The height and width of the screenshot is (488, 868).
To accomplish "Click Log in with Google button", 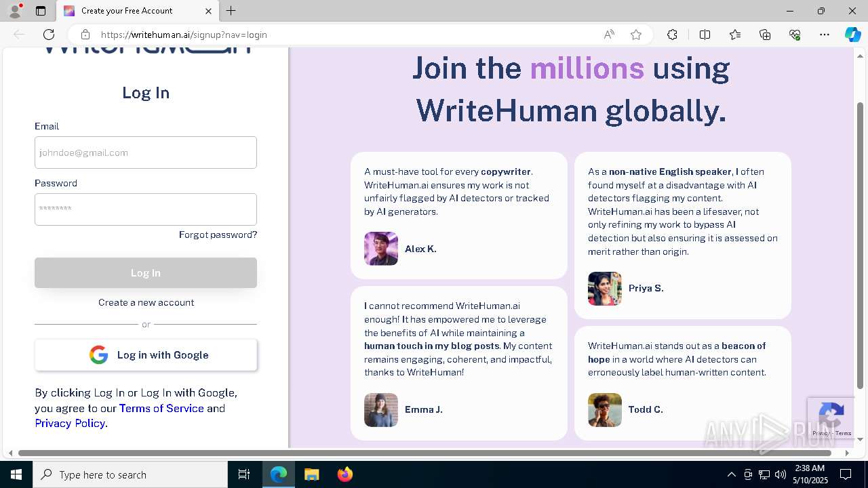I will click(x=146, y=355).
